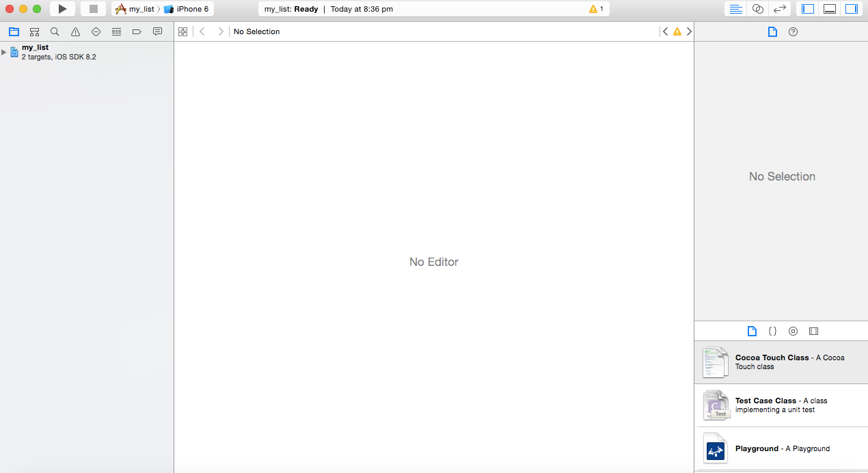Expand the my_list project tree item
The width and height of the screenshot is (868, 473).
[4, 51]
